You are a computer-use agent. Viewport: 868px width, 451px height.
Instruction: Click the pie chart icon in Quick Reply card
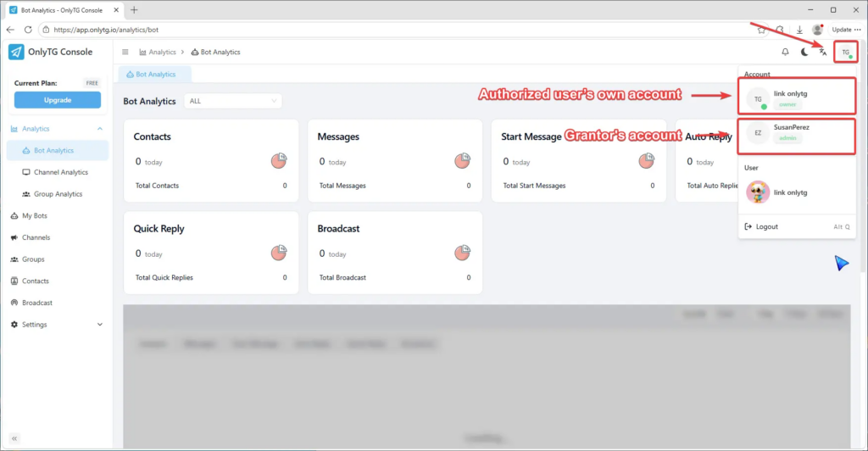click(278, 253)
